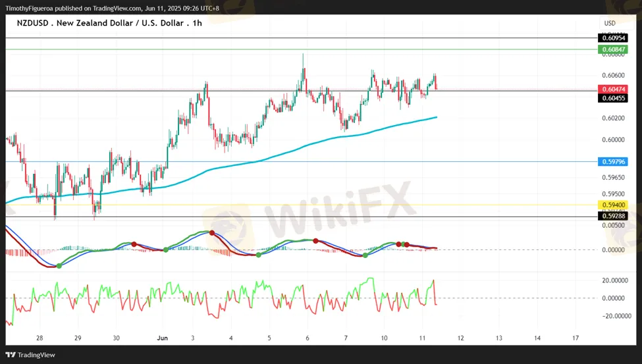This screenshot has height=364, width=642.
Task: Click the red current price label 0.60474
Action: [612, 89]
